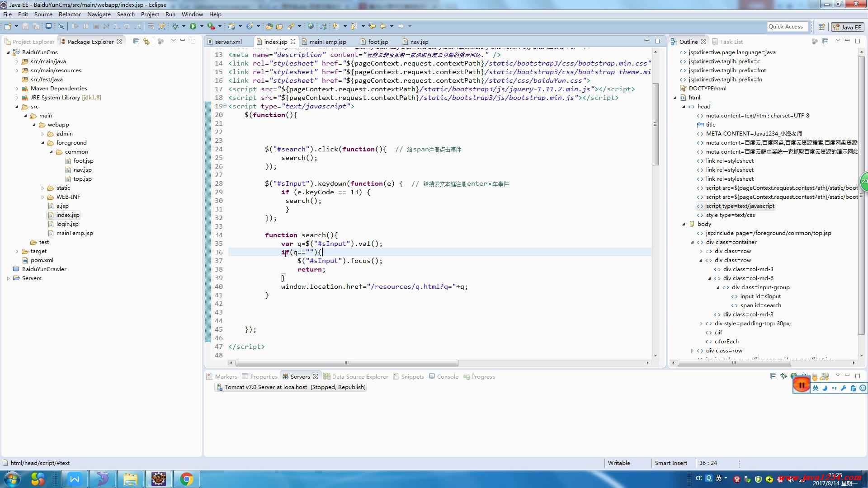
Task: Click the Eclipse Java EE taskbar icon
Action: tap(158, 479)
